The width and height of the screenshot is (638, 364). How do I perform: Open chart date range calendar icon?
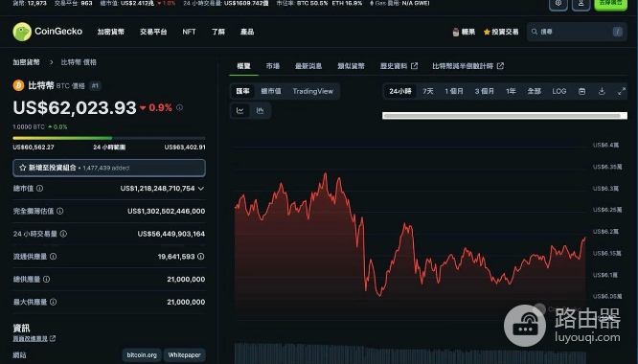[x=581, y=91]
